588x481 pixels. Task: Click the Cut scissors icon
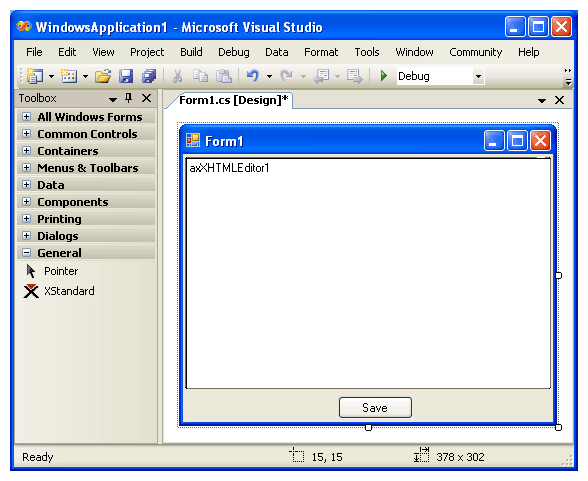(x=177, y=76)
